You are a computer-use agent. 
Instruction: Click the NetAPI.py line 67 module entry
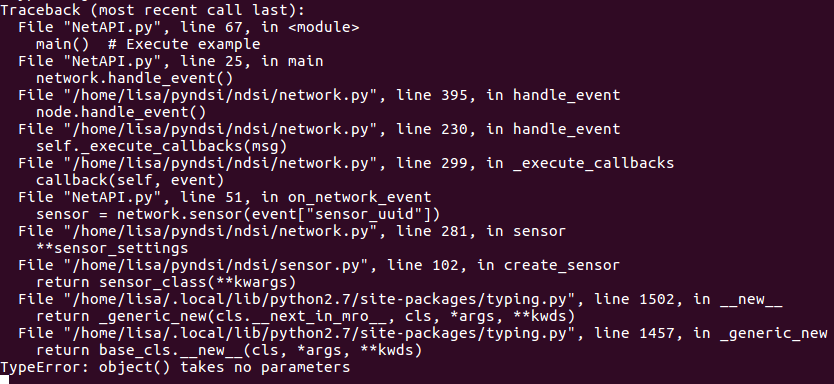[x=189, y=27]
